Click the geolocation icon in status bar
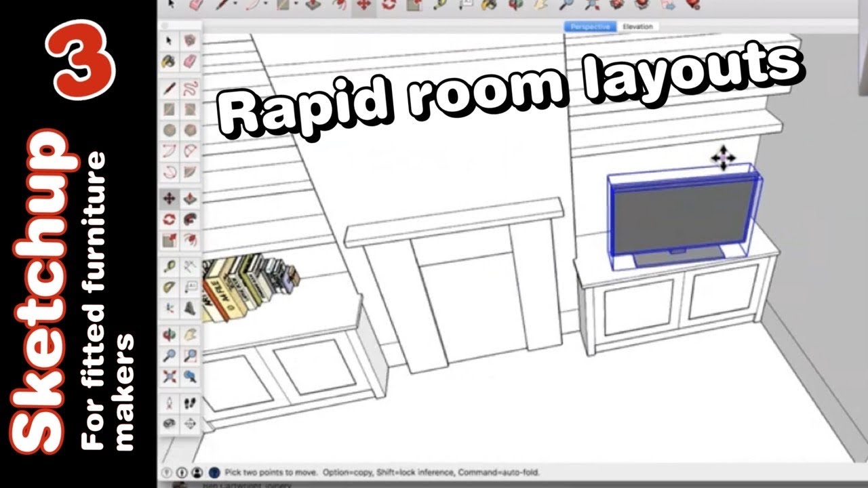Viewport: 868px width, 488px height. pyautogui.click(x=167, y=472)
